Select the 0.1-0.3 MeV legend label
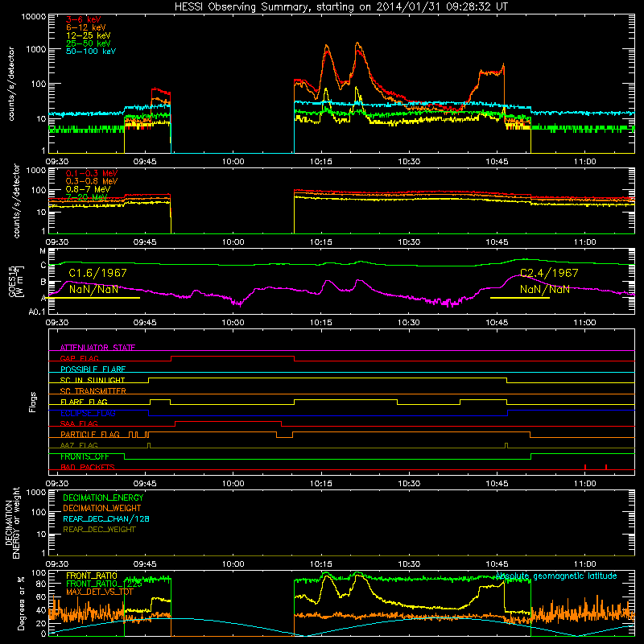The height and width of the screenshot is (644, 644). [x=92, y=173]
